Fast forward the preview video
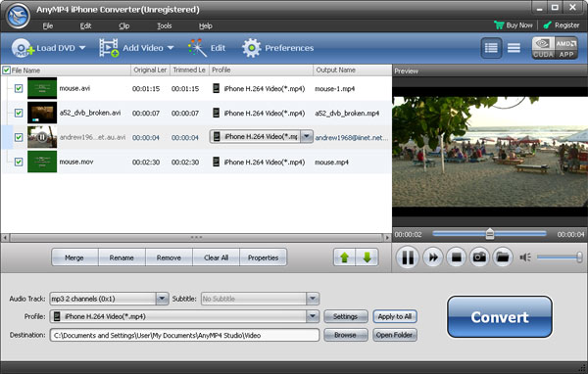The height and width of the screenshot is (374, 588). [x=433, y=257]
